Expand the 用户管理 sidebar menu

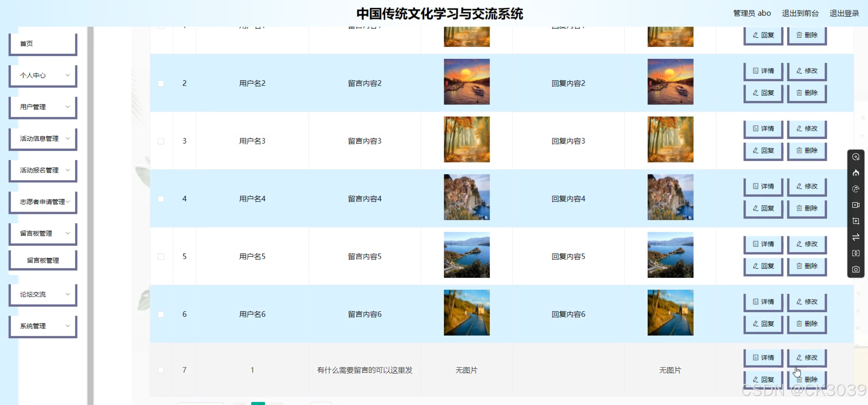[43, 107]
